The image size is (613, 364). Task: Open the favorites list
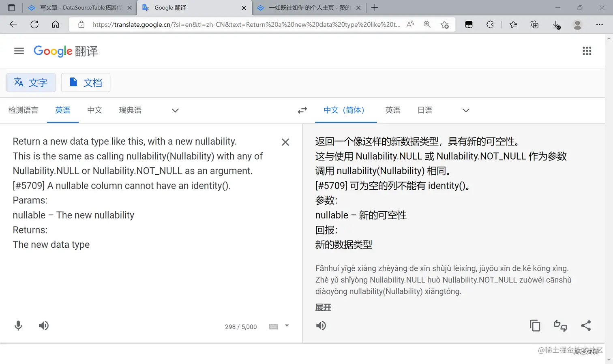(x=513, y=24)
